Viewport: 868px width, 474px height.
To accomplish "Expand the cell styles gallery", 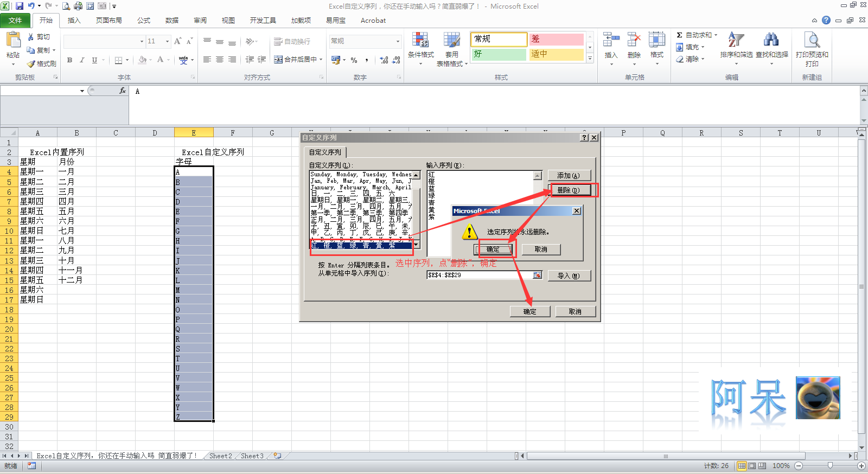I will 590,57.
